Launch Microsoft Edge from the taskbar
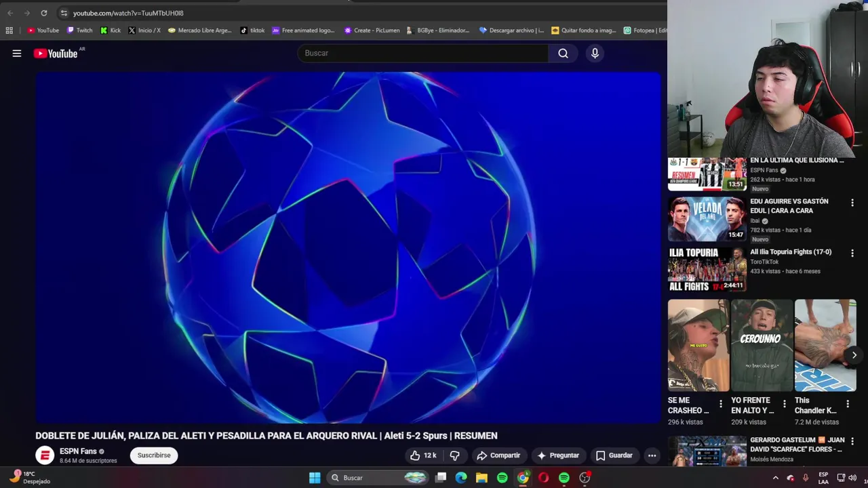The height and width of the screenshot is (488, 868). pyautogui.click(x=461, y=478)
